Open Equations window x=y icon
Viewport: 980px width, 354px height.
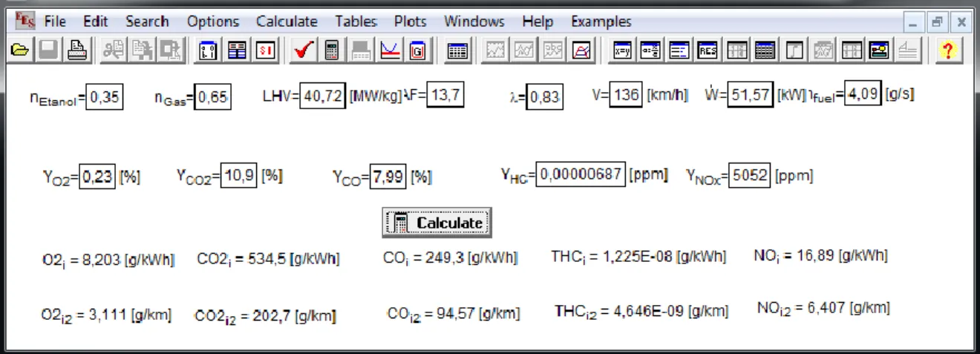[623, 50]
